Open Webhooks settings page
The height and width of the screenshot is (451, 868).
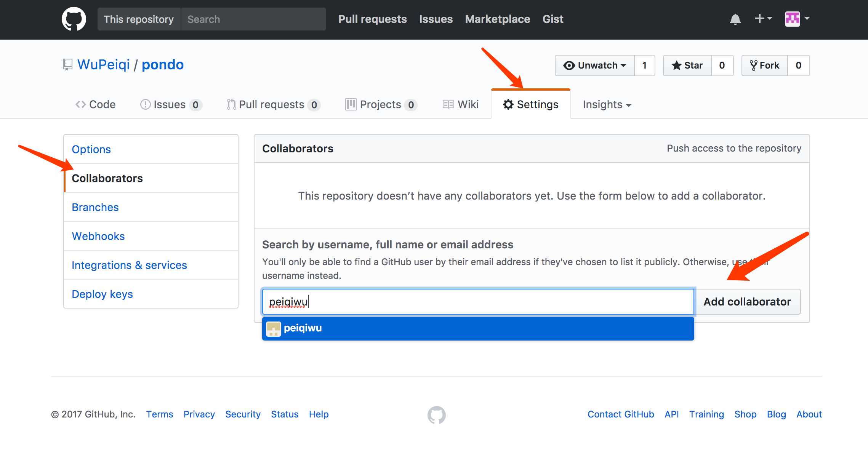tap(98, 236)
